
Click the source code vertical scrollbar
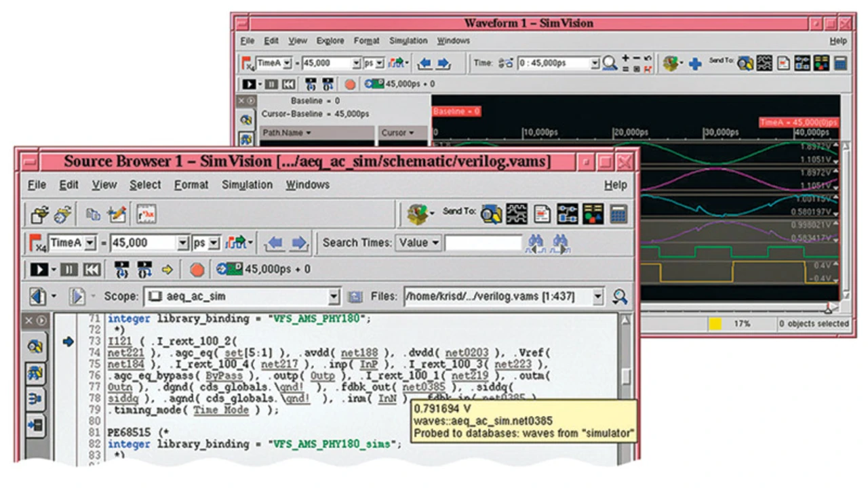tap(626, 376)
